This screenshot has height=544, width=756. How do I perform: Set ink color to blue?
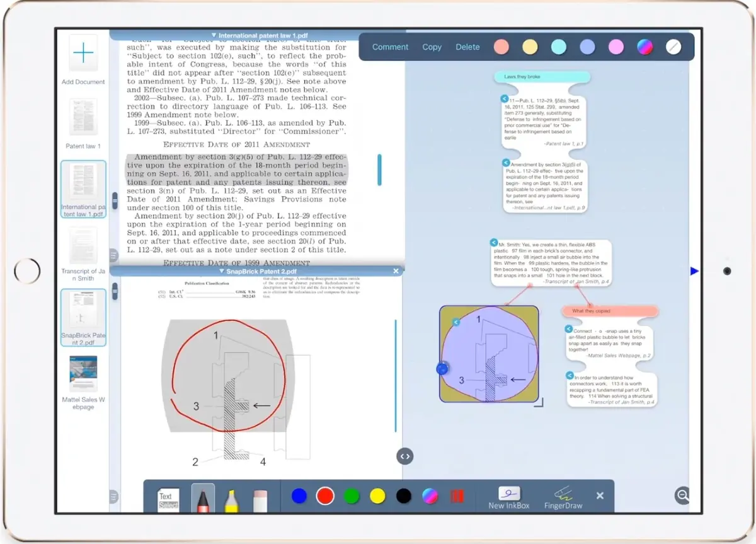pyautogui.click(x=299, y=496)
